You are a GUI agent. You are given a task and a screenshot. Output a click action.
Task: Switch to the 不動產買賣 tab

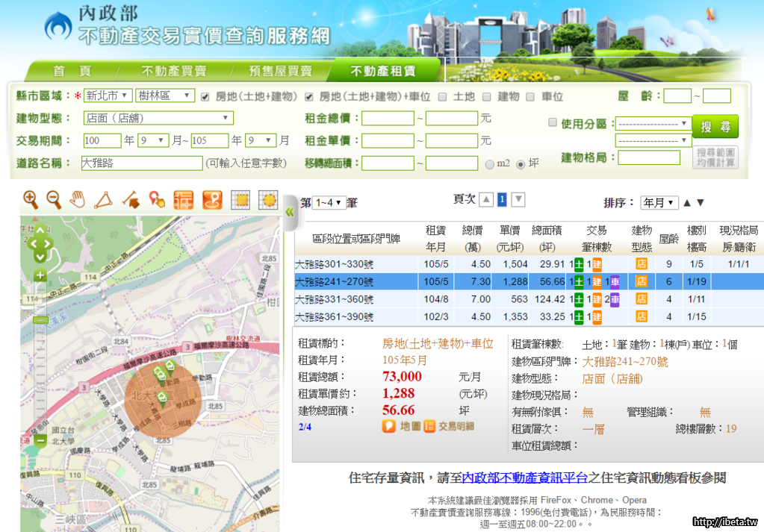click(174, 71)
